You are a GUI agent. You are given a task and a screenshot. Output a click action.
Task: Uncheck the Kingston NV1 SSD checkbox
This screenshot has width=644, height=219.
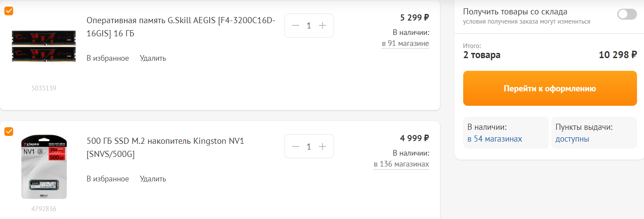tap(9, 132)
